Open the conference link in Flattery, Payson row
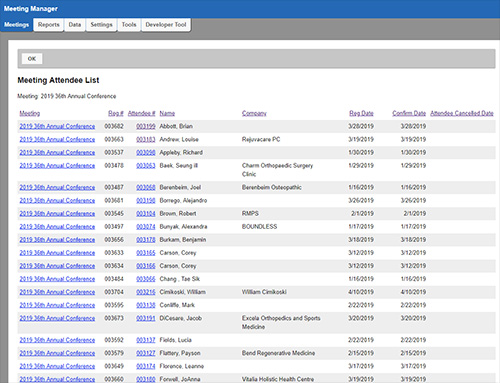 point(57,353)
